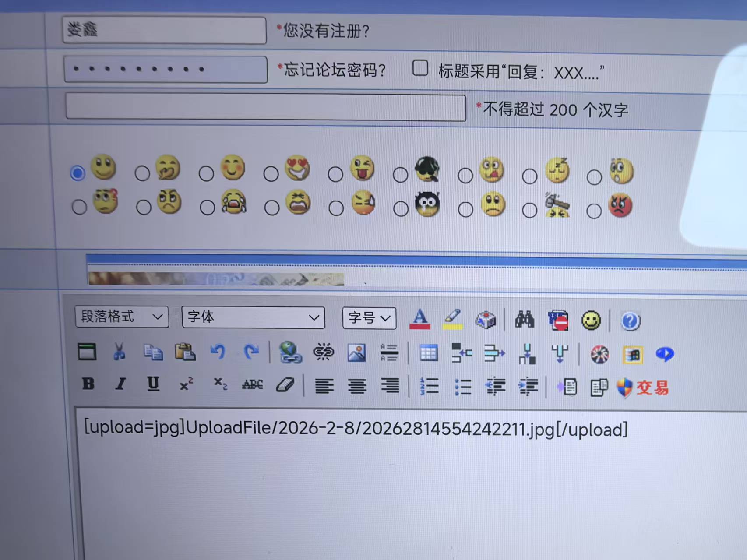Open the 字体 font dropdown
747x560 pixels.
point(253,317)
